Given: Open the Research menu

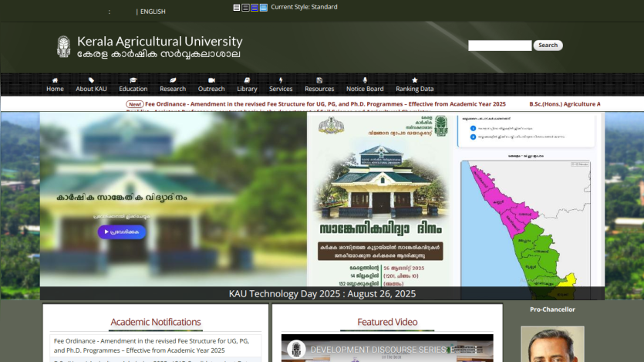Looking at the screenshot, I should pos(173,89).
